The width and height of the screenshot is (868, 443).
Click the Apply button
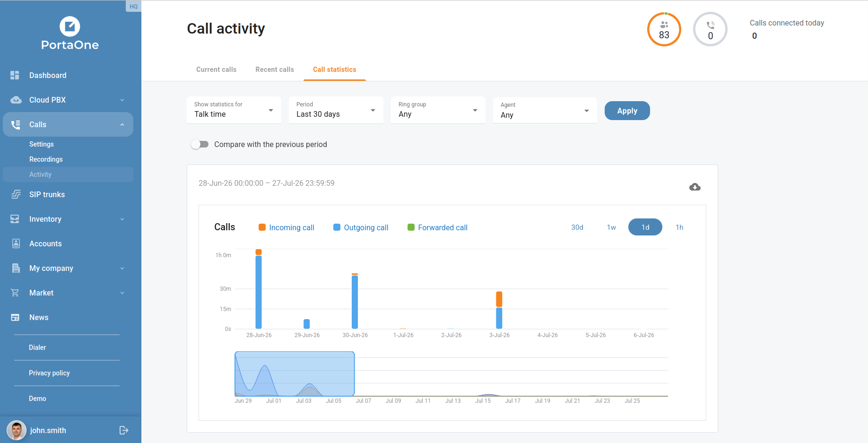pyautogui.click(x=627, y=111)
